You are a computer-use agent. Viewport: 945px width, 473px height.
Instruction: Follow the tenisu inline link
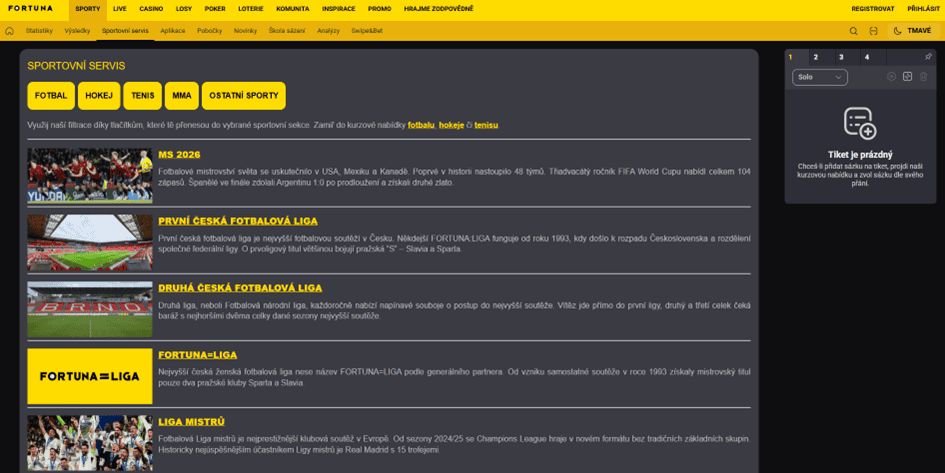[486, 125]
